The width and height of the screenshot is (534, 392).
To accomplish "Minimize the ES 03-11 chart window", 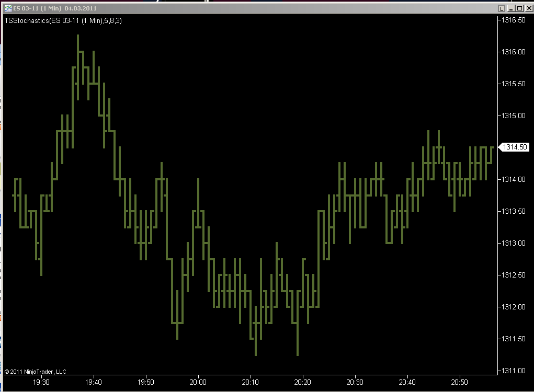I will (510, 8).
